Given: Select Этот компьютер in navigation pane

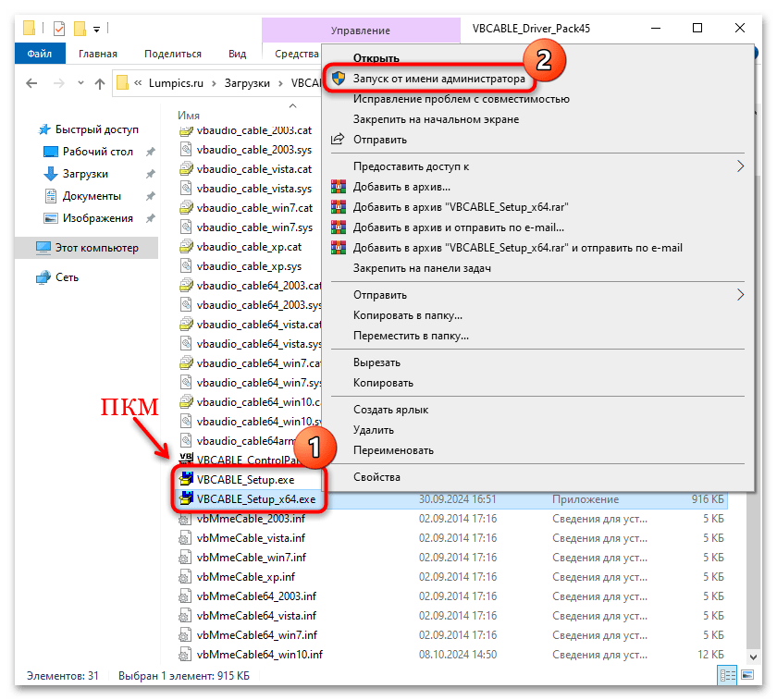Looking at the screenshot, I should pos(87,248).
